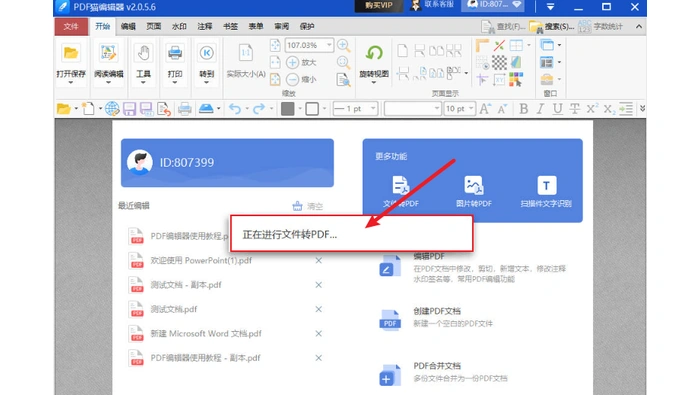
Task: Select the 工具 hand tool icon
Action: pos(143,53)
